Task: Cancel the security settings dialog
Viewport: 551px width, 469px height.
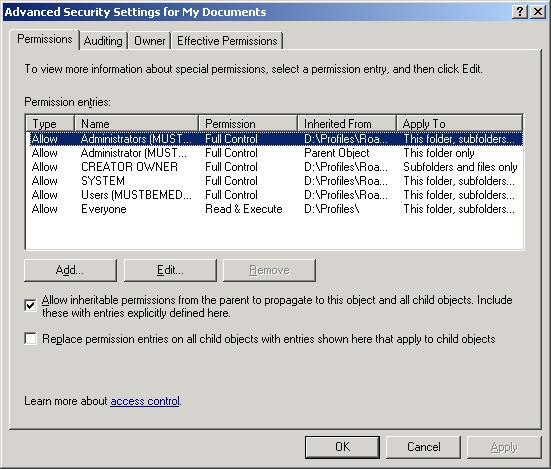Action: pos(423,447)
